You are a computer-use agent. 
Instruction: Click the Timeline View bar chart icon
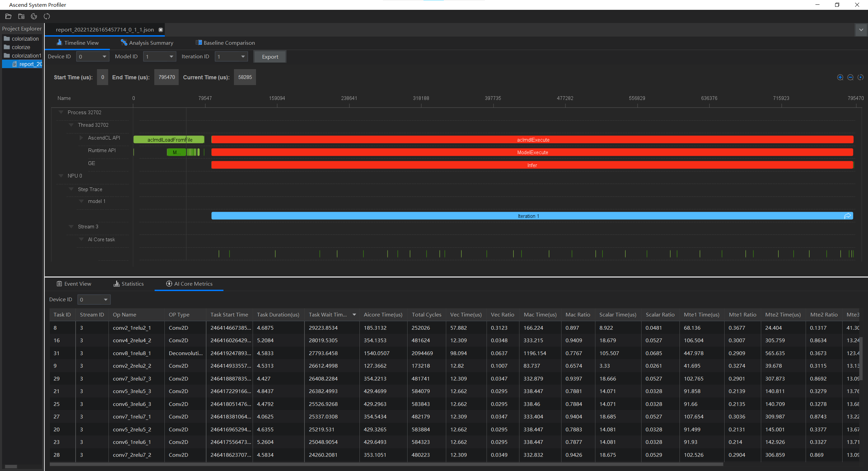point(59,42)
